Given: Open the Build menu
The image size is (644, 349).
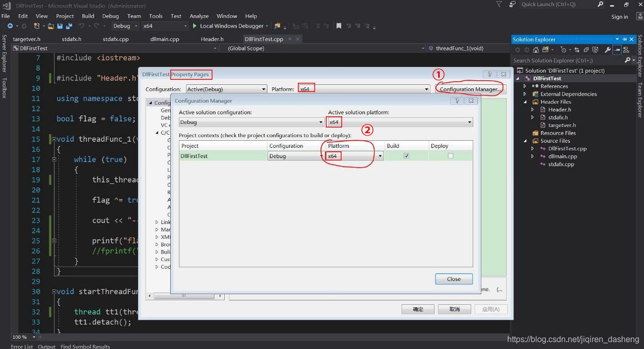Looking at the screenshot, I should coord(88,16).
